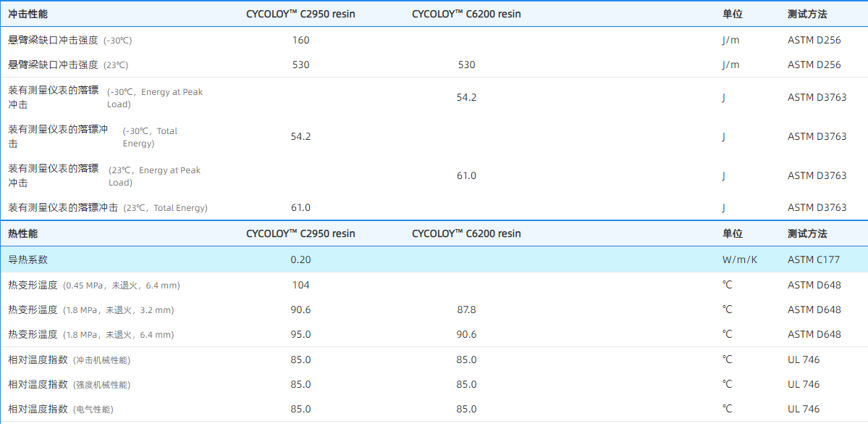868x424 pixels.
Task: Select the 悬臂梁缺口冲击强度 (23℃) row label
Action: pyautogui.click(x=68, y=65)
